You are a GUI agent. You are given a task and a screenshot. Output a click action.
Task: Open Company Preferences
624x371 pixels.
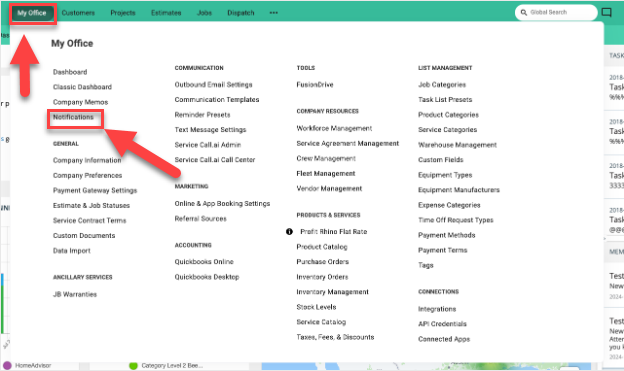[88, 175]
